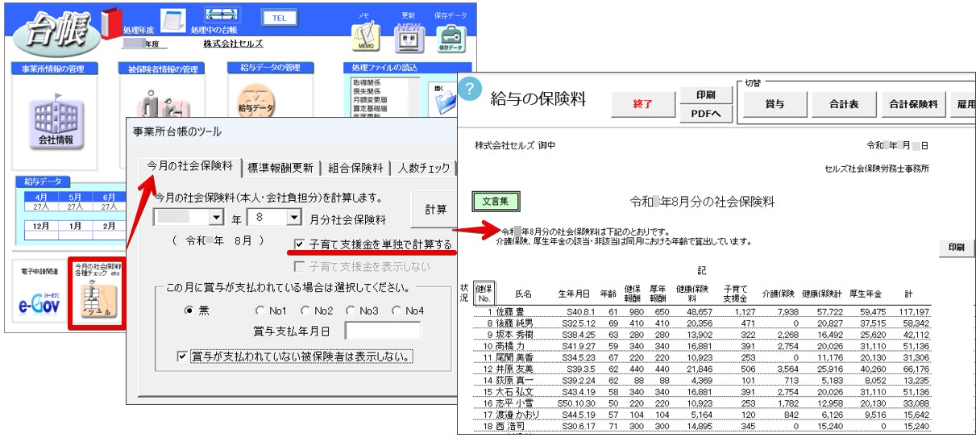Select the row for 井原 友美
980x438 pixels.
pos(701,368)
